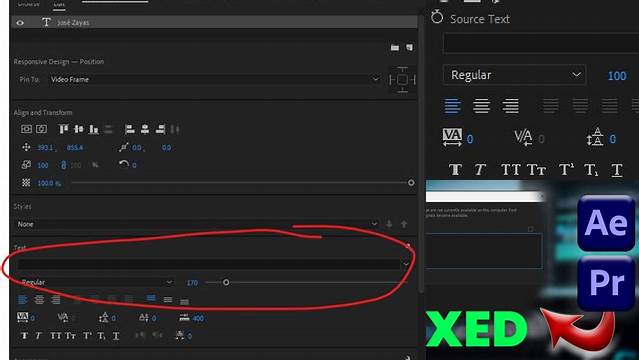Hide the José Zayas text layer
Viewport: 639px width, 360px height.
coord(20,23)
